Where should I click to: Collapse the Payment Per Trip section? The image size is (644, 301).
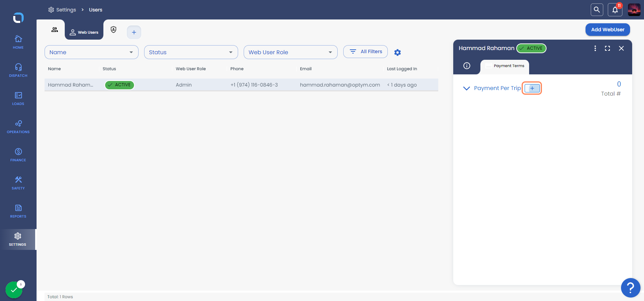pyautogui.click(x=466, y=88)
